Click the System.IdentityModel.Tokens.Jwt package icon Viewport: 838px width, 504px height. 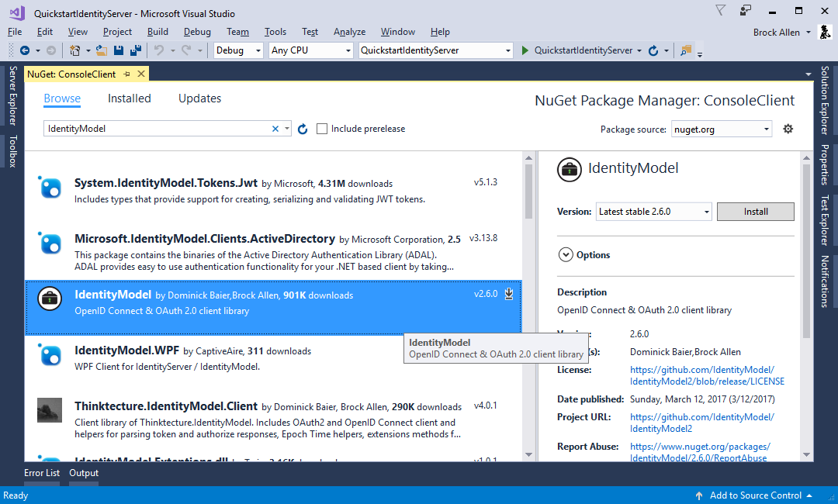click(x=50, y=187)
